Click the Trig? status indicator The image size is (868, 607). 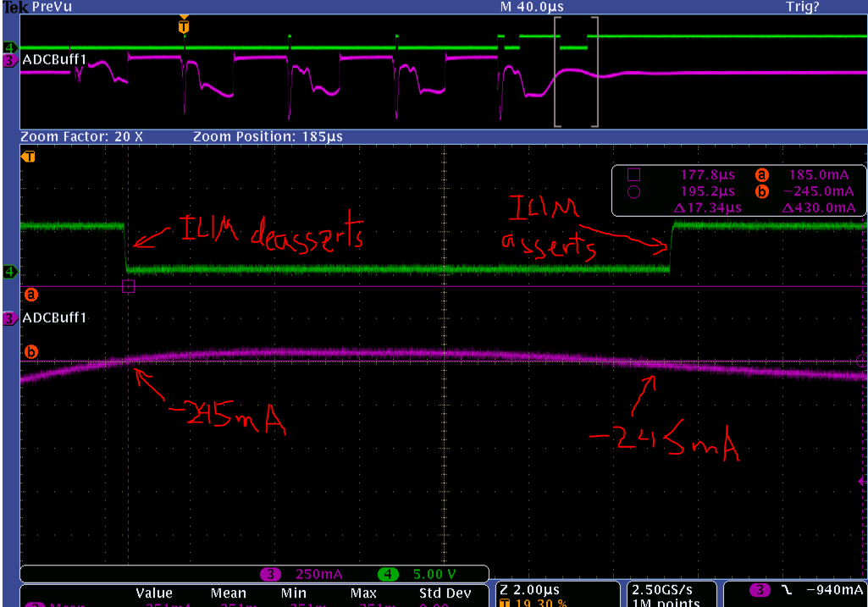click(803, 7)
